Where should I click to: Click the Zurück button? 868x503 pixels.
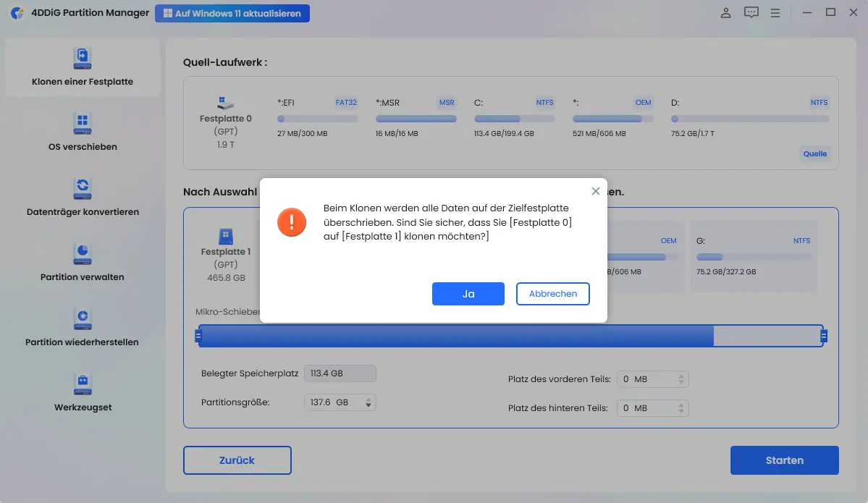pos(237,460)
